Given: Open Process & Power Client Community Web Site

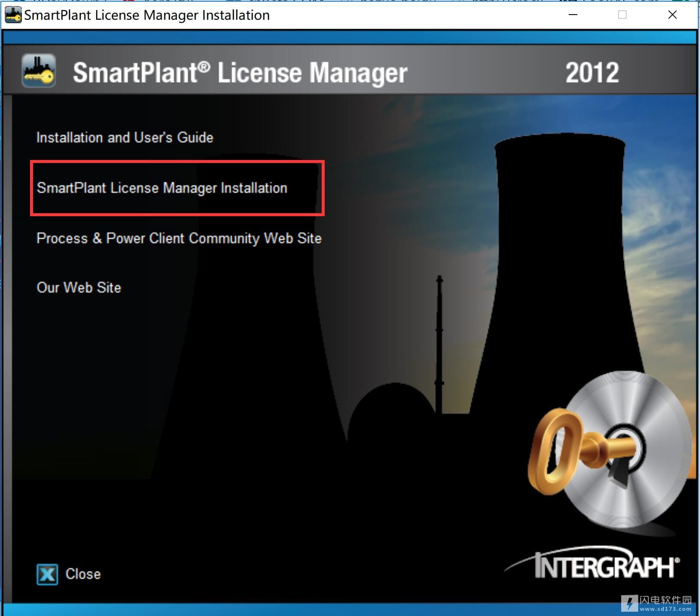Looking at the screenshot, I should point(179,239).
